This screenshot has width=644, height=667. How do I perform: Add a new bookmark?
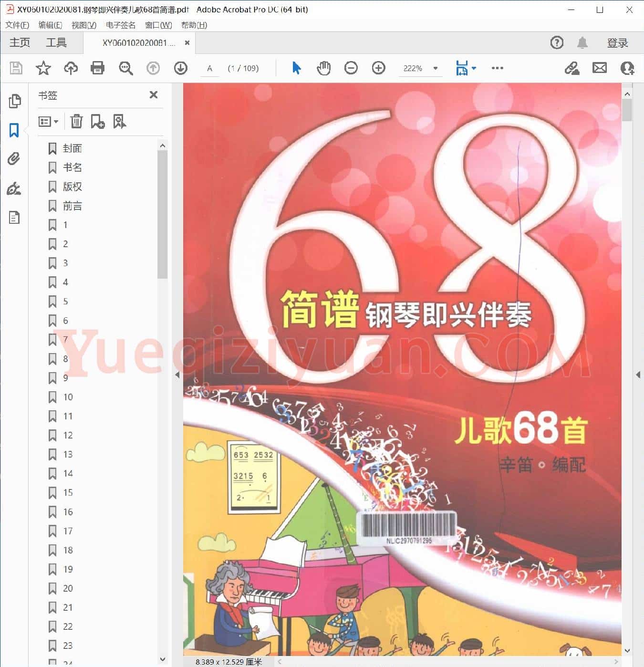tap(98, 122)
